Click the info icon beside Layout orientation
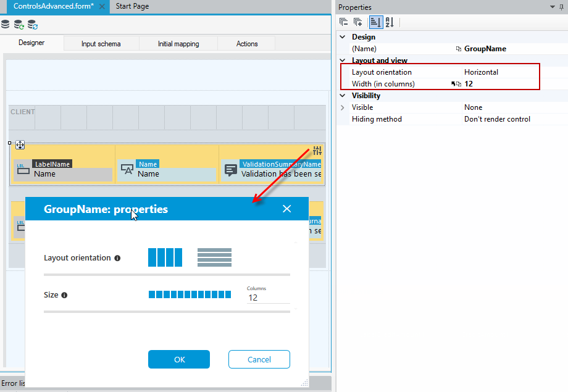The height and width of the screenshot is (392, 568). tap(117, 258)
